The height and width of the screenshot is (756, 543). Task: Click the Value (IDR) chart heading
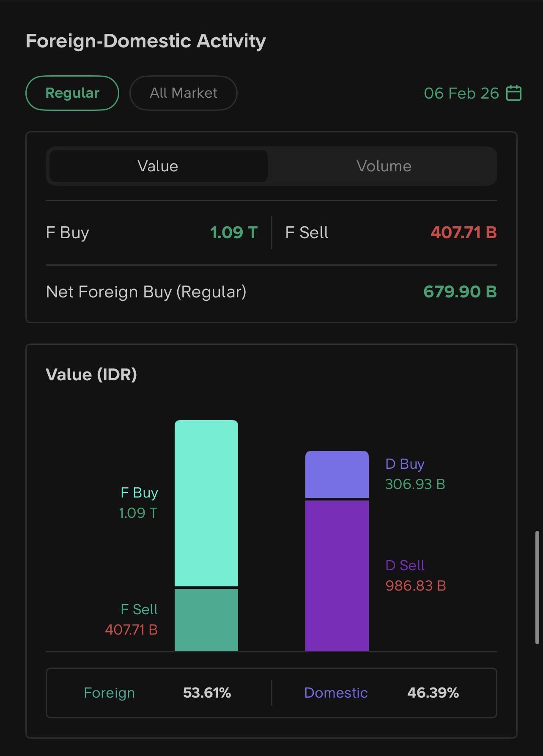pos(91,375)
